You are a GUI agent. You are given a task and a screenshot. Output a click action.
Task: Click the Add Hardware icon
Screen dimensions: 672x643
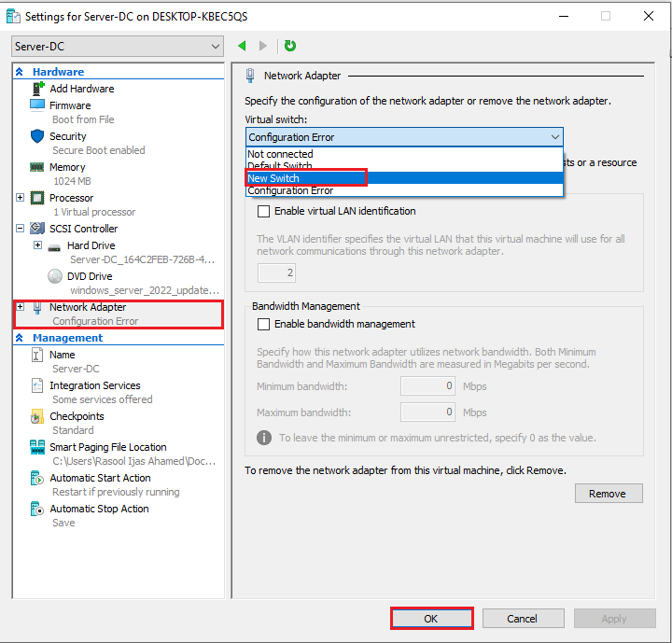38,89
